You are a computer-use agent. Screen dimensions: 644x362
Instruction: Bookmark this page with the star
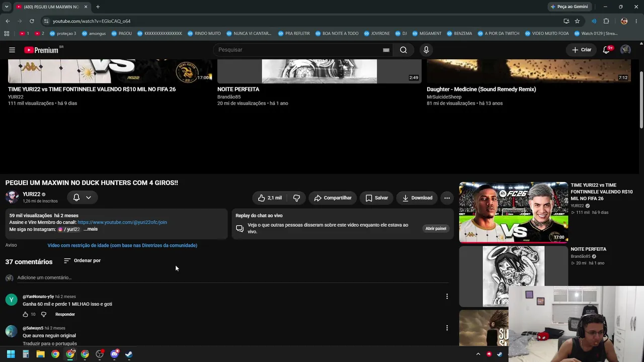[577, 21]
